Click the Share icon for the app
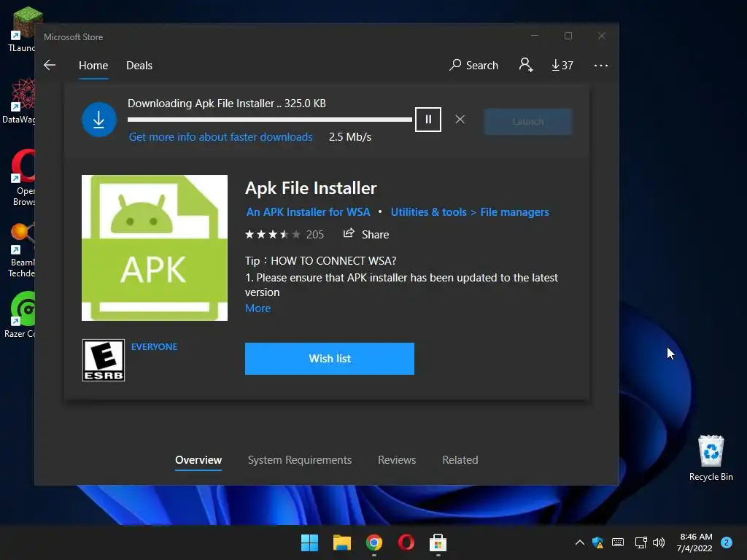Screen dimensions: 747x560 (x=349, y=233)
